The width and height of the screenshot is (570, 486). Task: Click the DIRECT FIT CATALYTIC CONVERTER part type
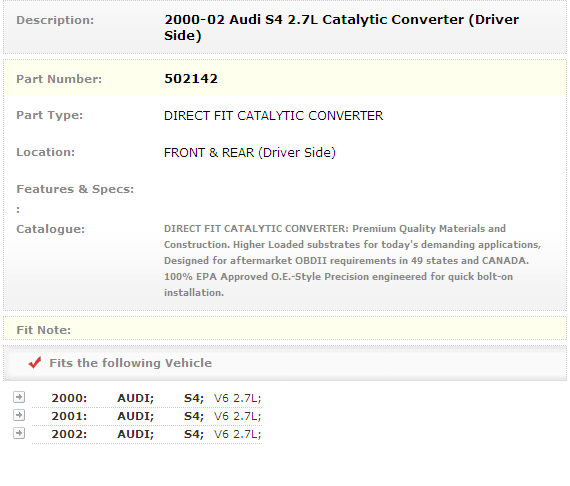pos(273,116)
